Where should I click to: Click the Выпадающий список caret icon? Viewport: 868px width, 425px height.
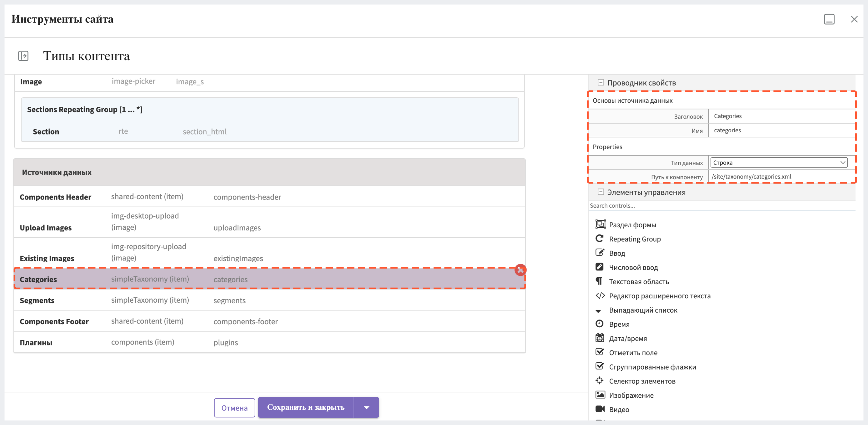[x=599, y=311]
